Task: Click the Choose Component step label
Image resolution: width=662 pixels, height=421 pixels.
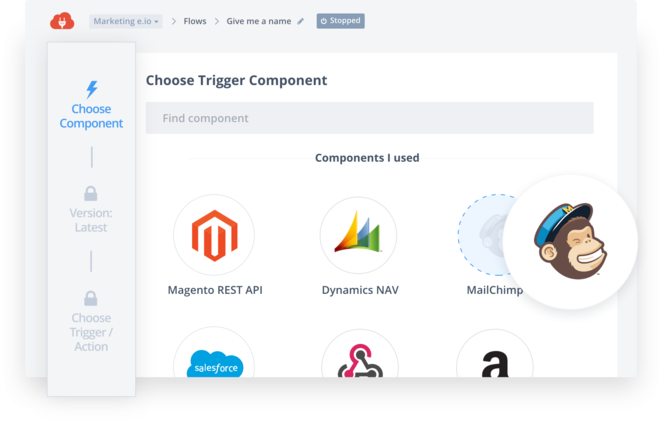Action: 91,116
